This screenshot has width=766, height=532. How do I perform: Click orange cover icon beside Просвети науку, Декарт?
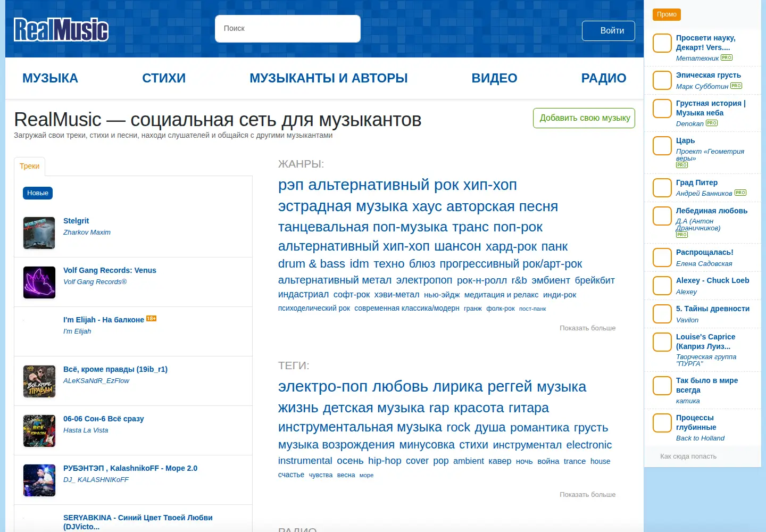pyautogui.click(x=662, y=43)
